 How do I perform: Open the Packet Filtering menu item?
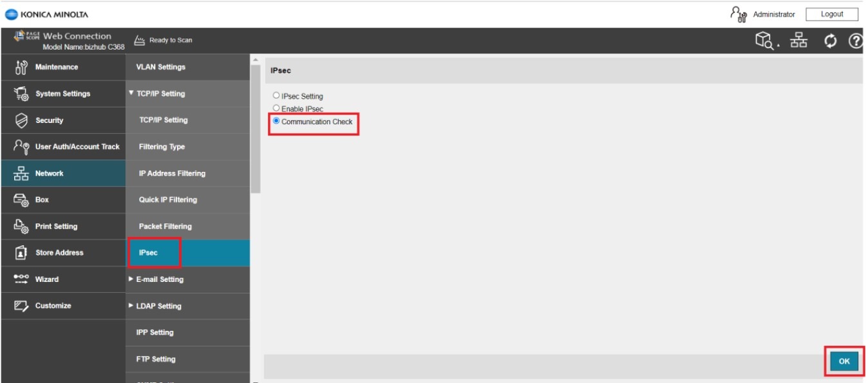165,227
